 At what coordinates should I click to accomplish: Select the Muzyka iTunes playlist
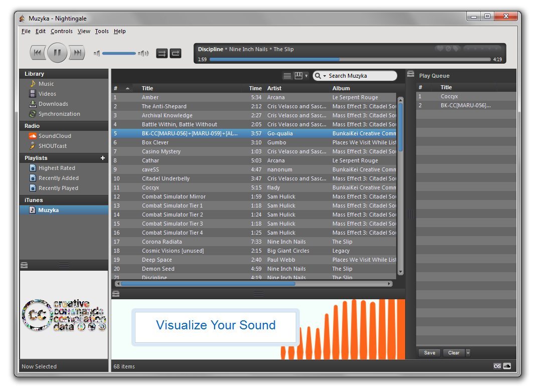pos(64,210)
